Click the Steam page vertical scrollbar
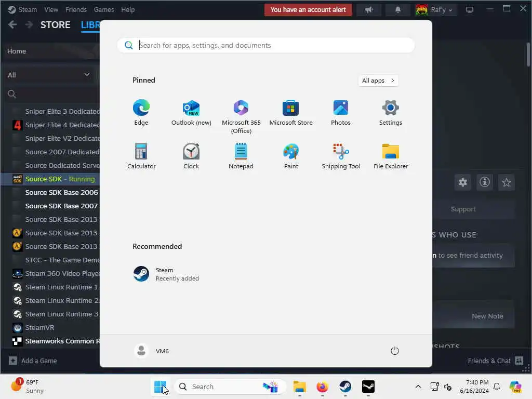532x399 pixels. [x=528, y=54]
